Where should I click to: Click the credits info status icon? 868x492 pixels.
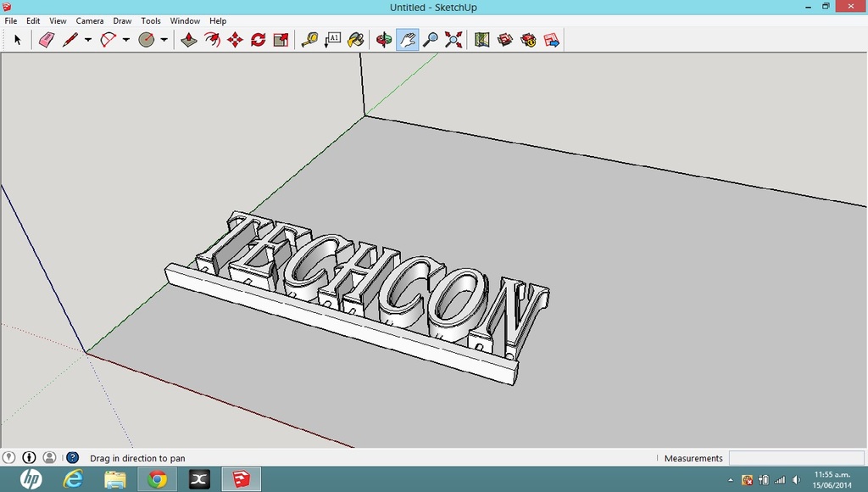click(x=29, y=458)
